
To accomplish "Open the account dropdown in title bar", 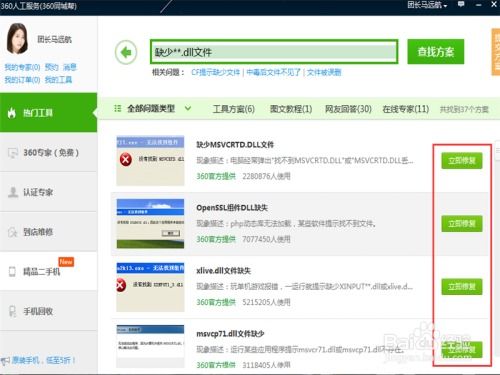I will point(427,5).
